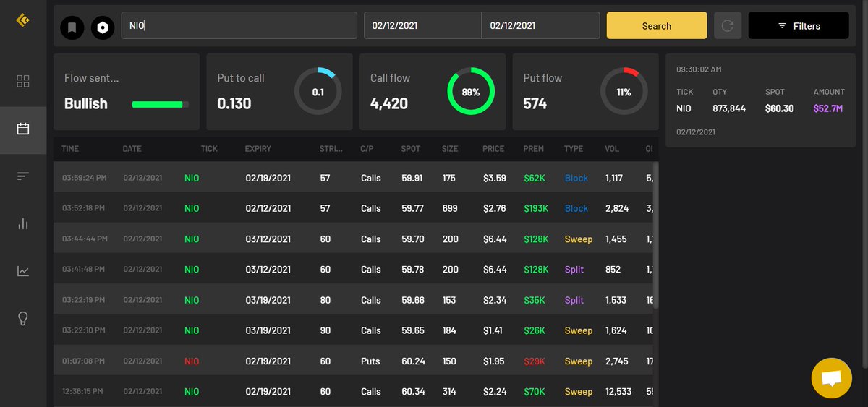Sort by SPOT column header

pyautogui.click(x=410, y=149)
